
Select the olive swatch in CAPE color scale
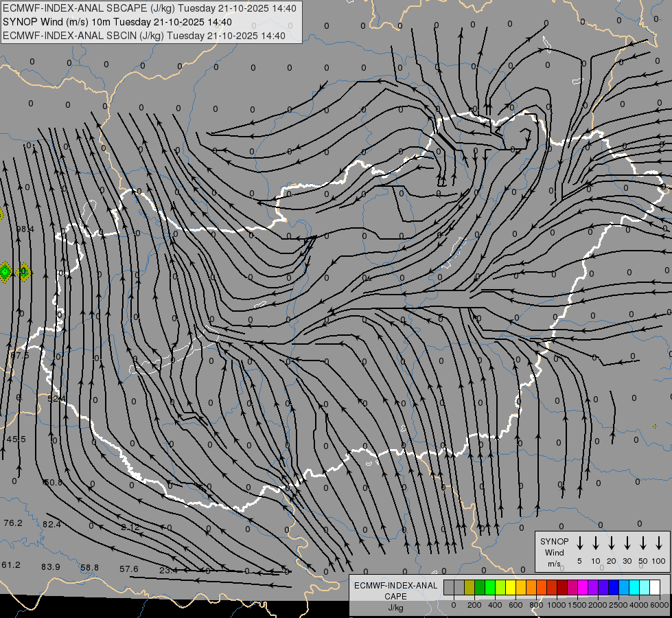click(470, 587)
